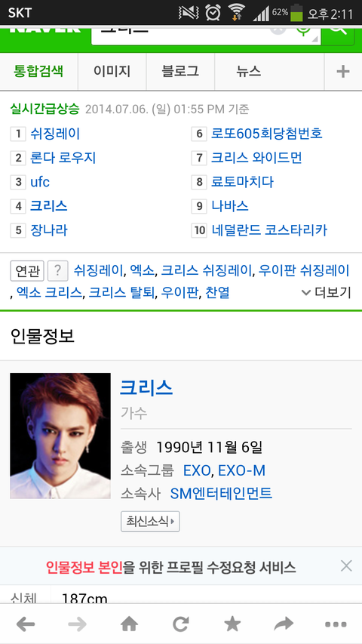Tap the green search magnifier button

(339, 30)
